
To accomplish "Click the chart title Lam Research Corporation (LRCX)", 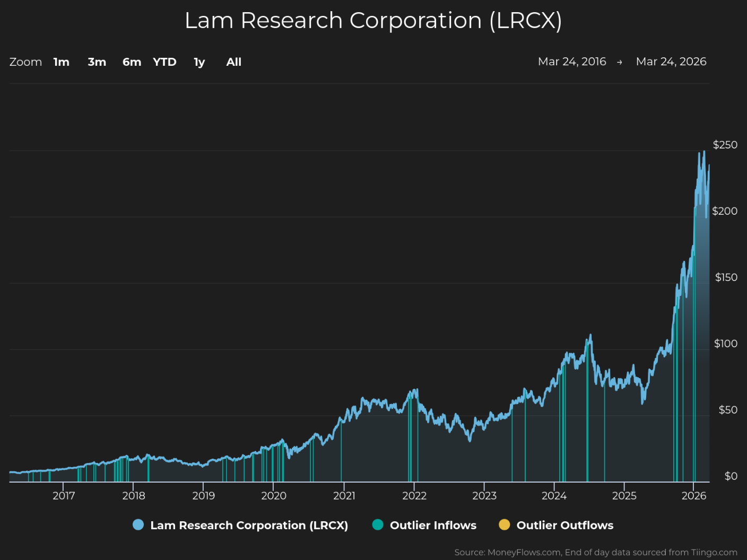I will pos(373,21).
